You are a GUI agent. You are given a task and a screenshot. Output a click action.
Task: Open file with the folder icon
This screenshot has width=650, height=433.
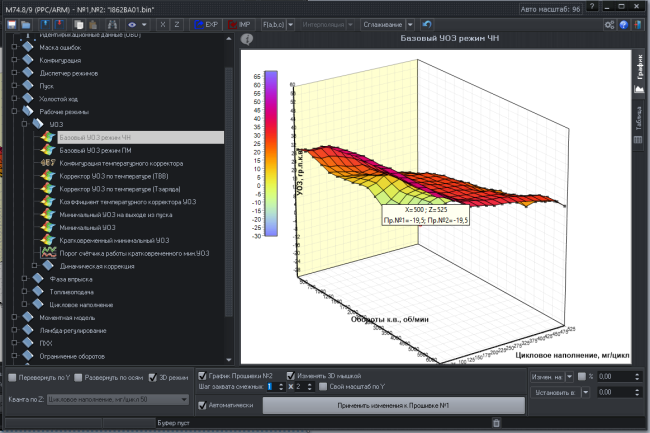click(26, 24)
